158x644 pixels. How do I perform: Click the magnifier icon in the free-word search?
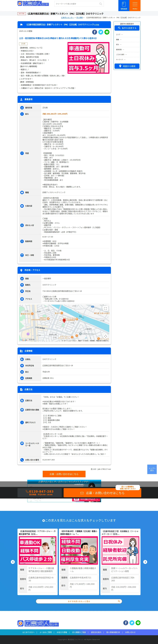[101, 4]
